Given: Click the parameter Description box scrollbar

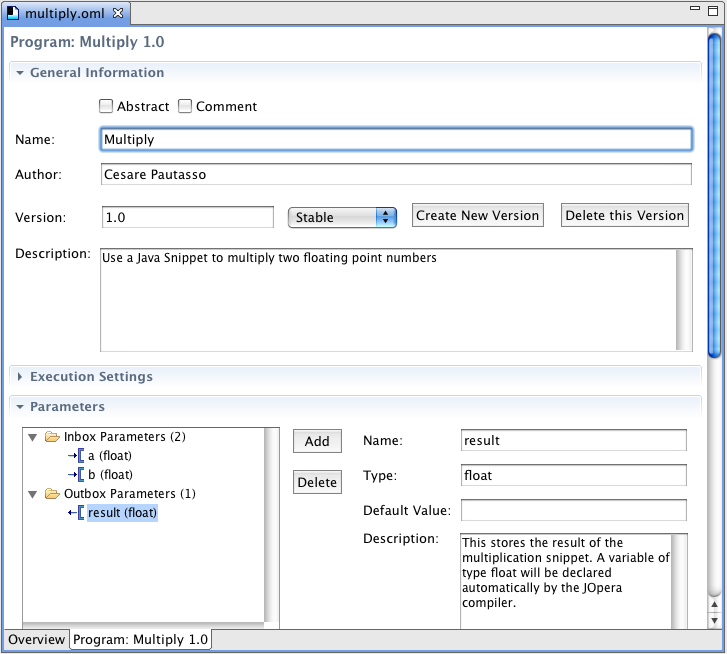Looking at the screenshot, I should (679, 581).
